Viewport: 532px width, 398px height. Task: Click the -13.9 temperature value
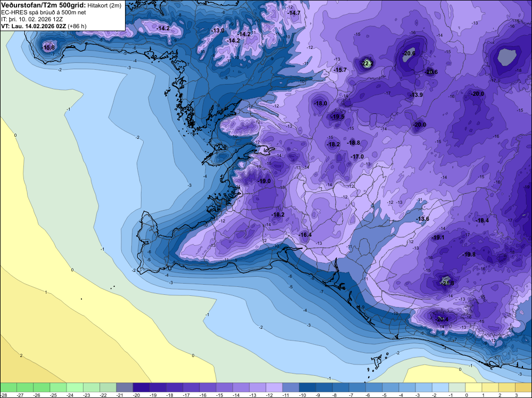tap(417, 95)
